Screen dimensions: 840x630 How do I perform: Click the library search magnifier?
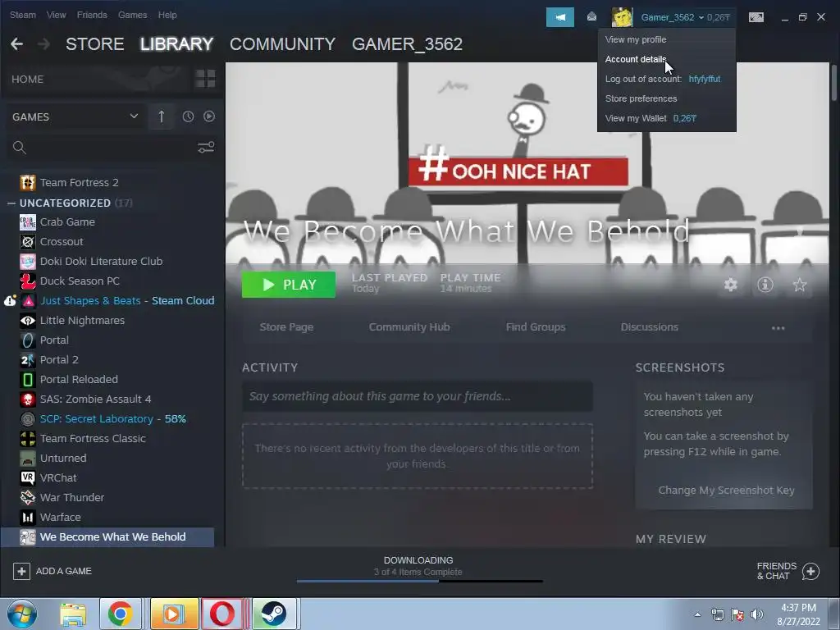[x=20, y=148]
